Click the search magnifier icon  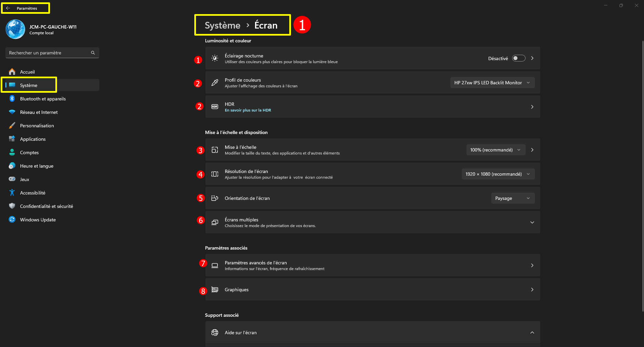93,53
